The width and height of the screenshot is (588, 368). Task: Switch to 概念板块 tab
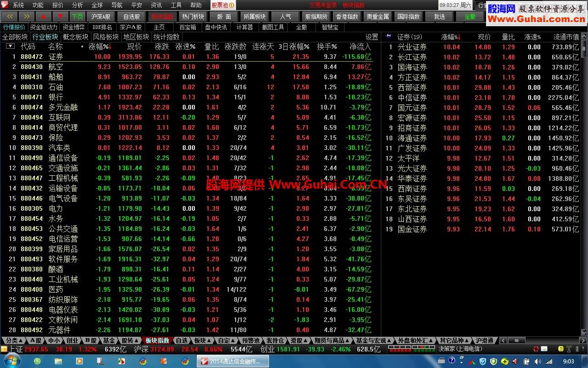(76, 37)
